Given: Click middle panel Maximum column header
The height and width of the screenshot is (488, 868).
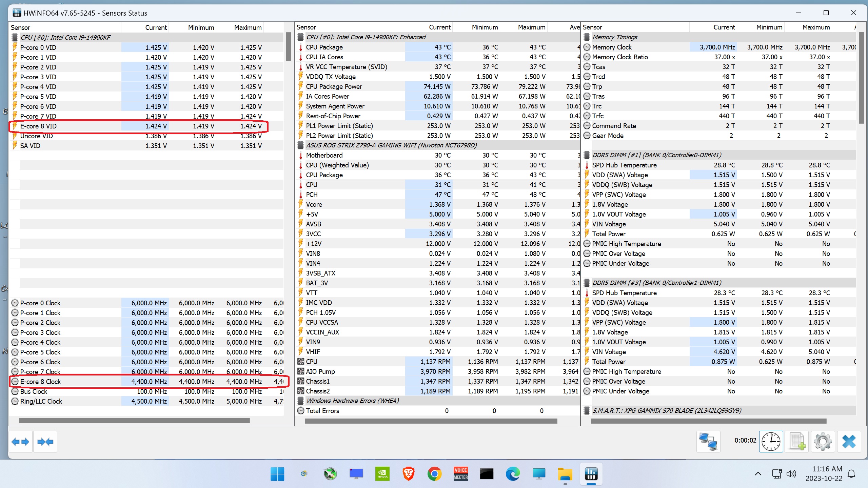Looking at the screenshot, I should point(524,27).
